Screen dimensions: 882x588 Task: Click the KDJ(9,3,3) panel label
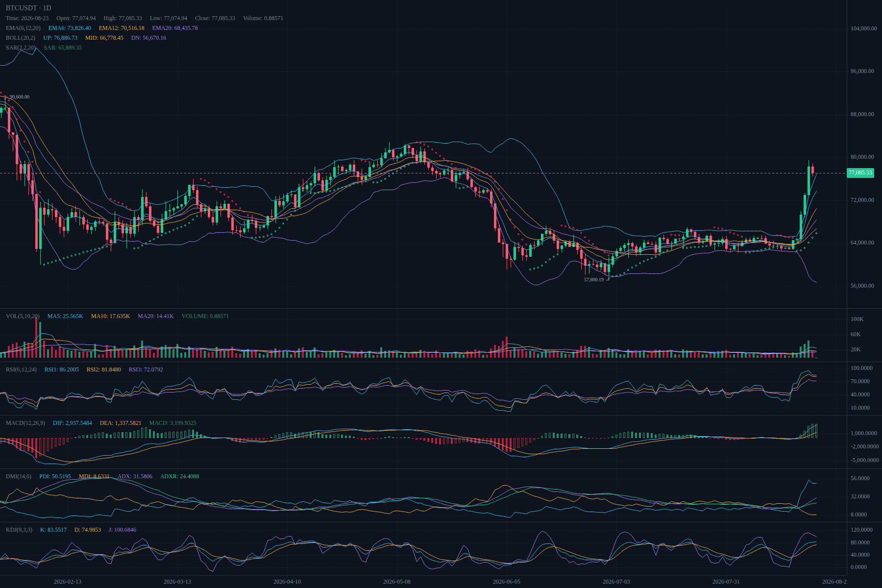(x=19, y=530)
